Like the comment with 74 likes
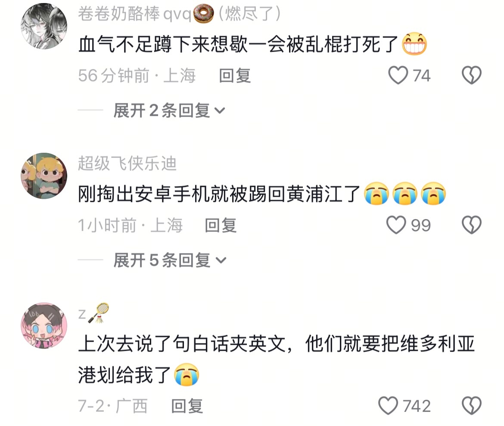Screen dimensions: 504x426 click(398, 75)
